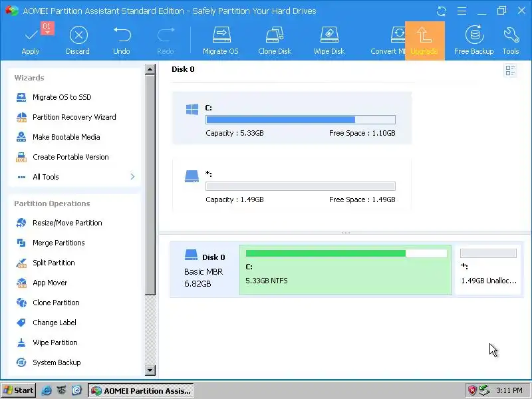
Task: Click 'Free Space : 1.10GB' text
Action: [362, 134]
